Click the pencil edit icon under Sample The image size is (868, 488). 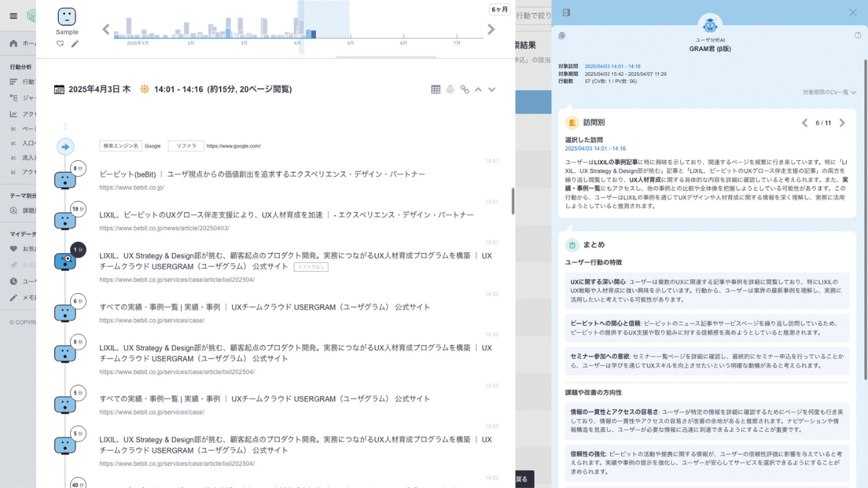click(x=75, y=44)
